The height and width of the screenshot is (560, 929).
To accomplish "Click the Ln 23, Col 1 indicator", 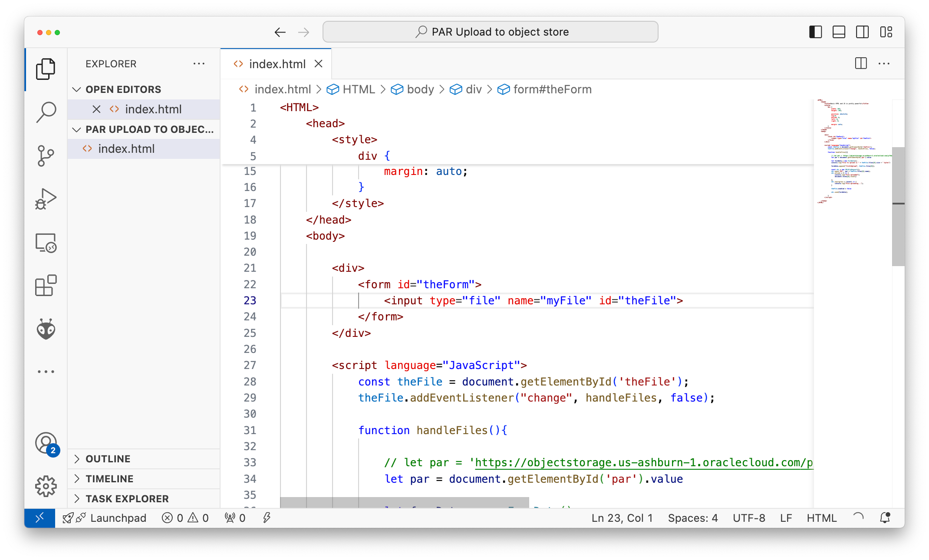I will click(622, 517).
